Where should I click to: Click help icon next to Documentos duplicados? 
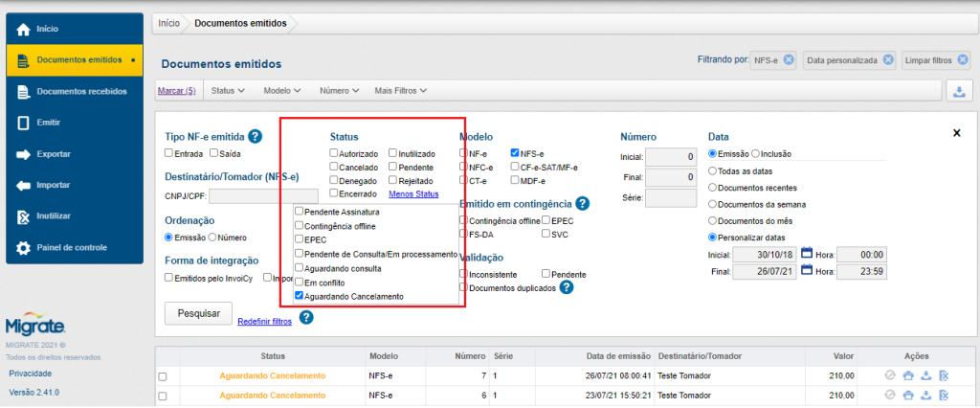(566, 287)
